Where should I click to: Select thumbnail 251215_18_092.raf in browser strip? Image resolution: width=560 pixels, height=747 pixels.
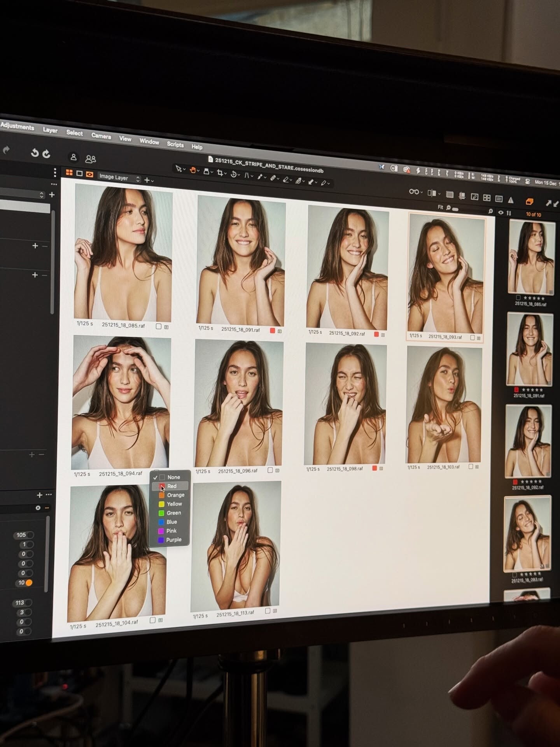pos(528,441)
